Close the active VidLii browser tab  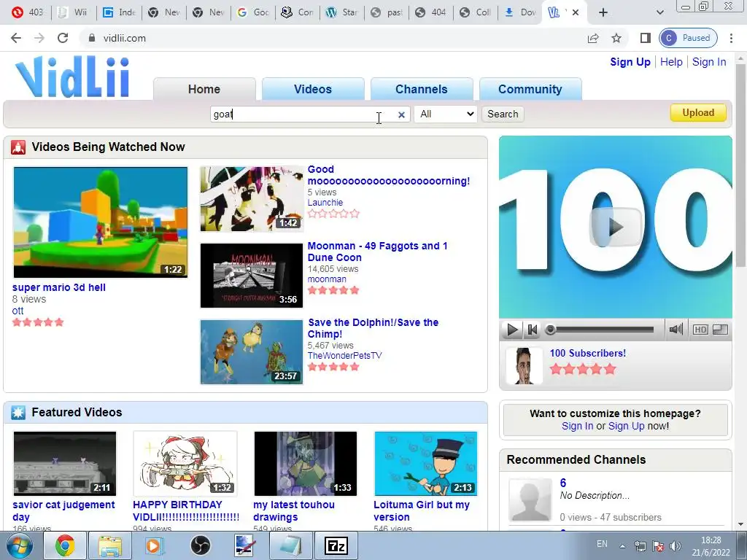coord(576,12)
